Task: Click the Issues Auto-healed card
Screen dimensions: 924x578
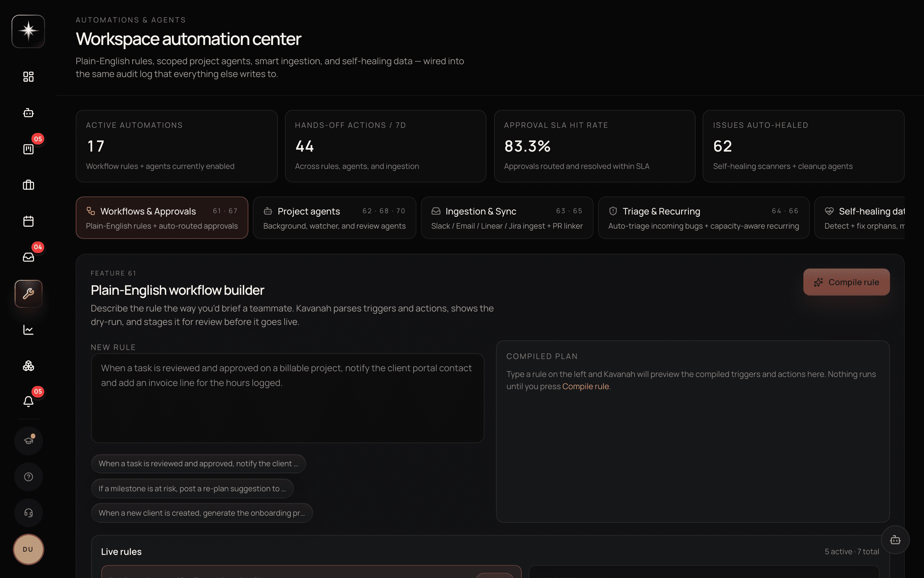Action: [x=803, y=146]
